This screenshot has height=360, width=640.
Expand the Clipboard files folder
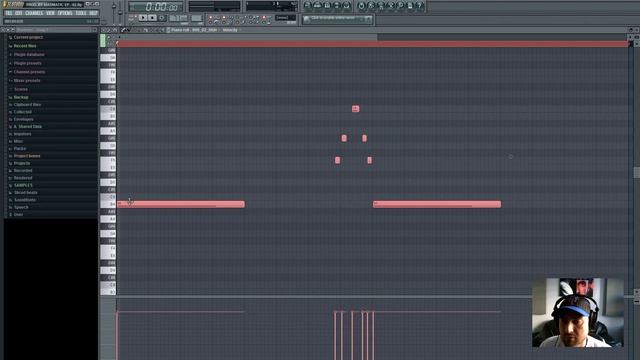[x=27, y=104]
